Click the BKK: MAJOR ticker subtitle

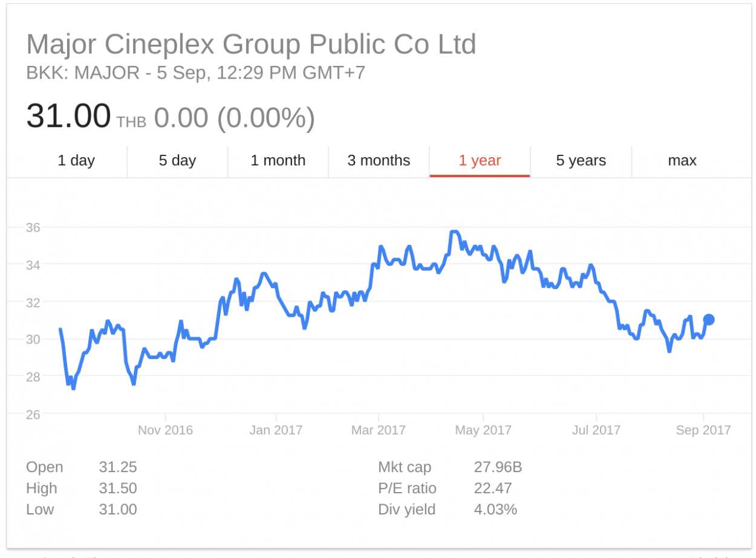(x=195, y=73)
